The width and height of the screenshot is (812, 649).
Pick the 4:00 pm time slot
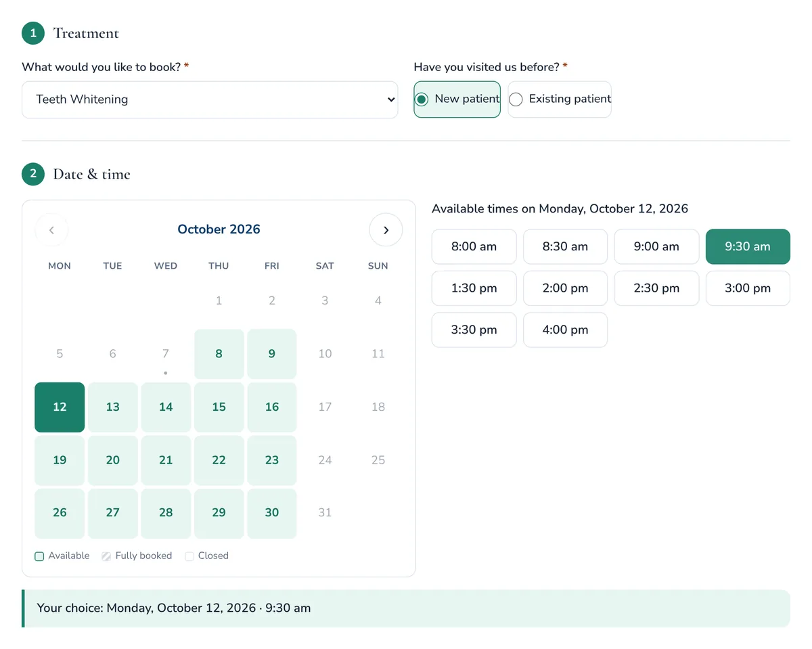pyautogui.click(x=565, y=330)
